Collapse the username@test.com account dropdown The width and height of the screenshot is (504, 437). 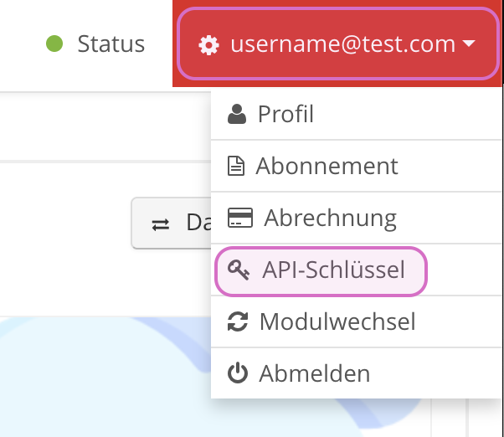point(337,44)
